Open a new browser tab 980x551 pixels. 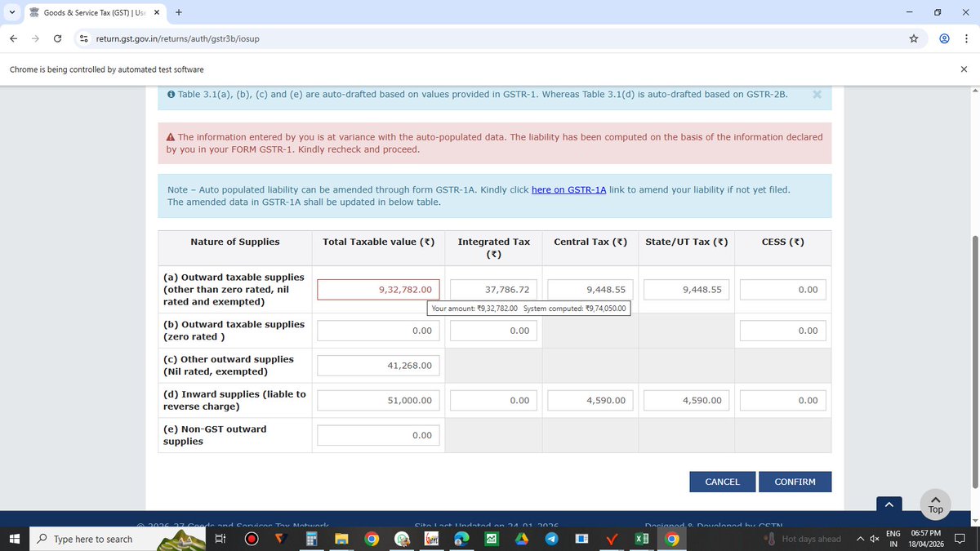[179, 12]
